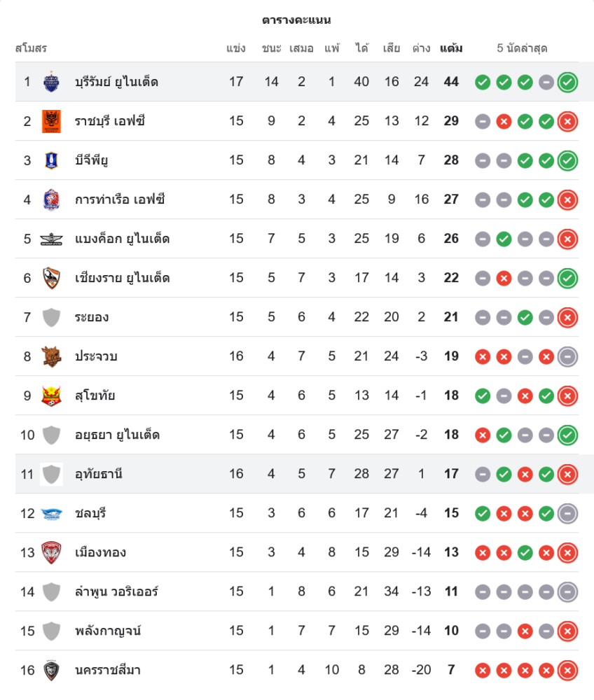Click Ratchaburi's latest loss result circle
Screen dimensions: 594x700
pyautogui.click(x=567, y=121)
